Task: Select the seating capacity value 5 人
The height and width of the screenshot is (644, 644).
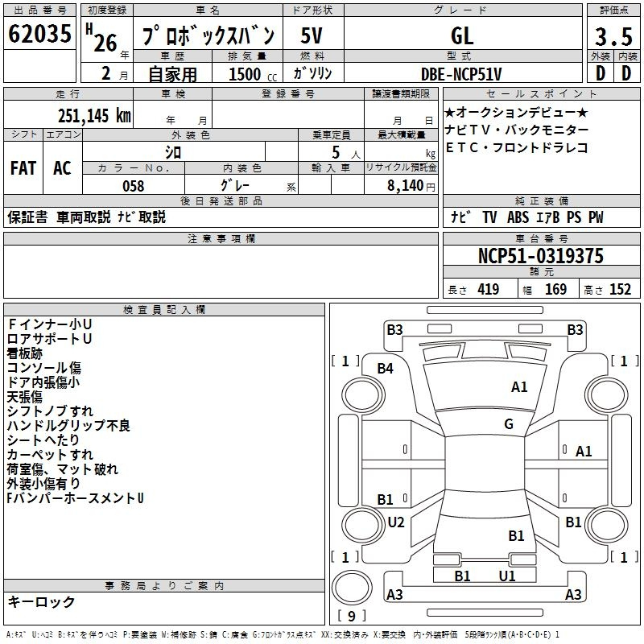Action: pyautogui.click(x=346, y=153)
